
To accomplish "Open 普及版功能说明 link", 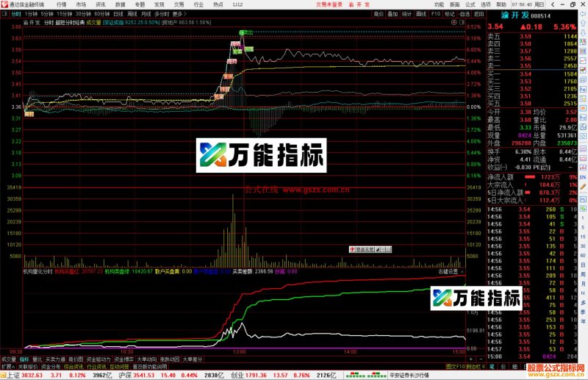I will pyautogui.click(x=150, y=367).
